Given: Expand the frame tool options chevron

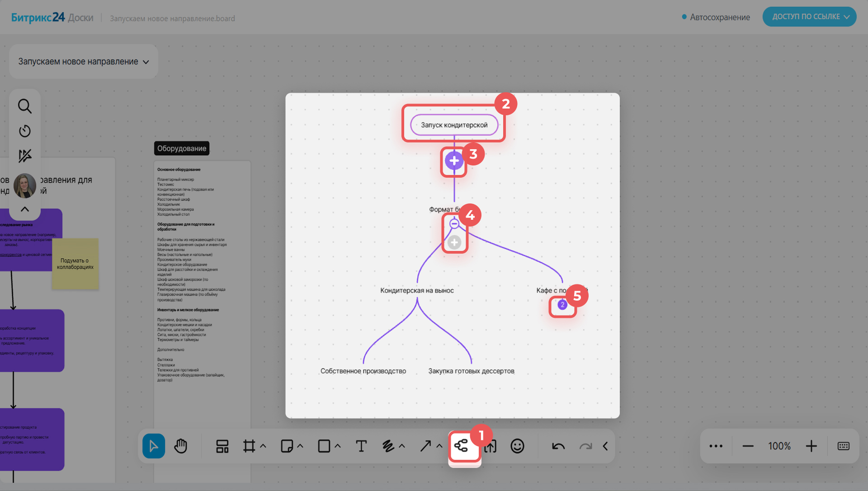Looking at the screenshot, I should (x=263, y=446).
